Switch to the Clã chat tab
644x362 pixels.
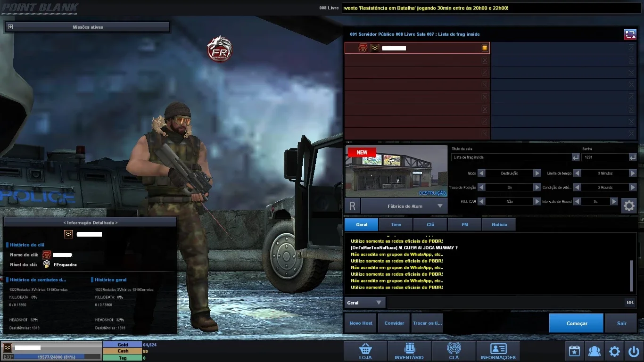pos(430,224)
